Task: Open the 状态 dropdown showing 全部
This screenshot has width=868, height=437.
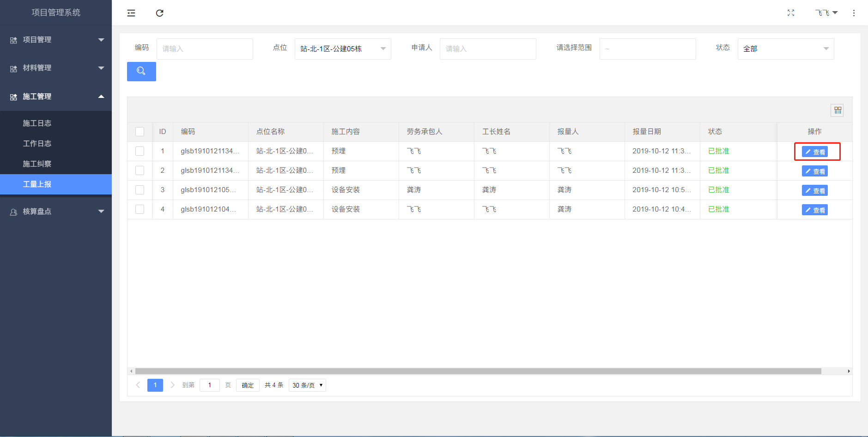Action: [x=786, y=49]
